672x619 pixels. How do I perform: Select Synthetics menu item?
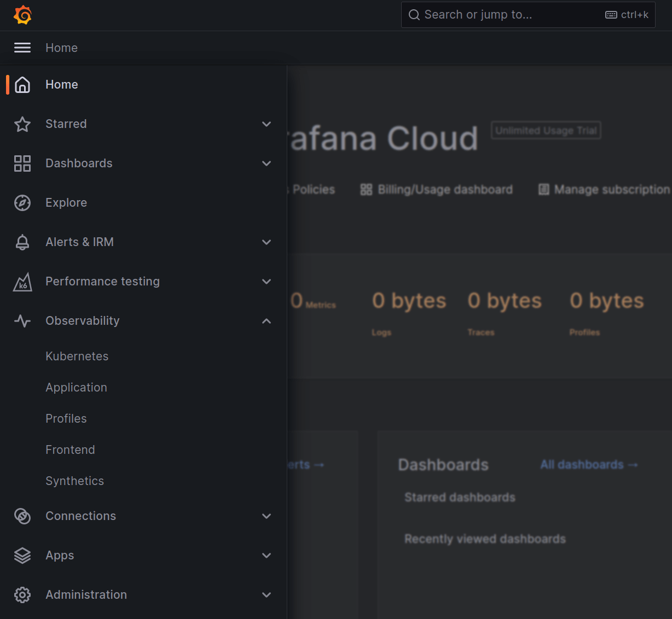(75, 481)
